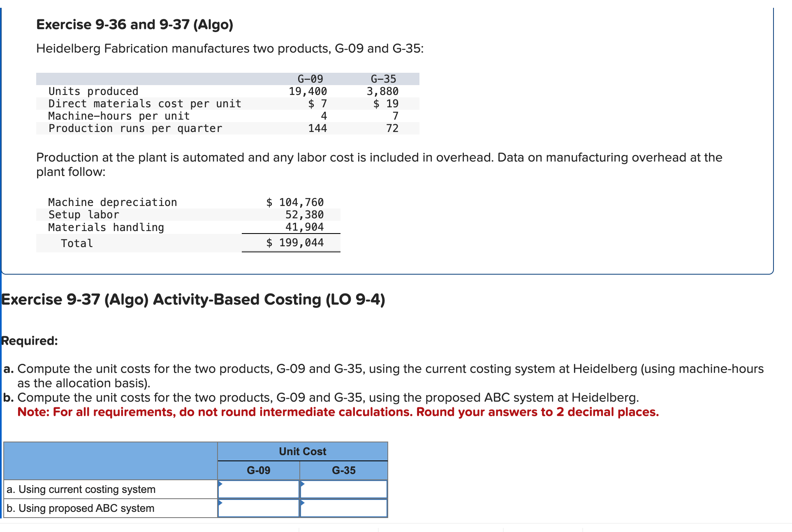792x532 pixels.
Task: Click the answer field for current costing G-35
Action: point(344,488)
